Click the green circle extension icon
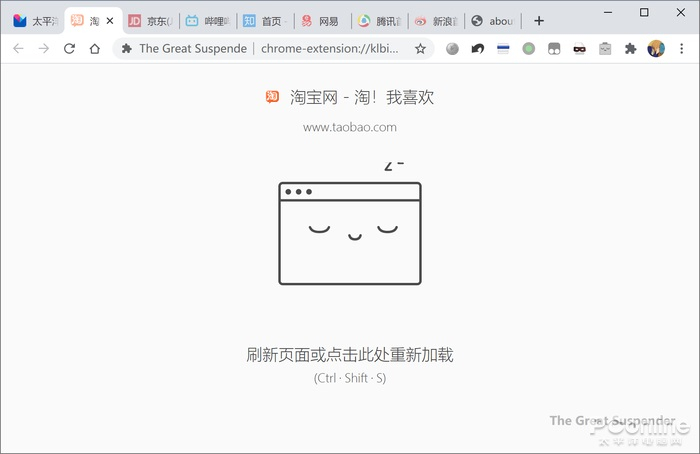The image size is (700, 454). point(529,48)
